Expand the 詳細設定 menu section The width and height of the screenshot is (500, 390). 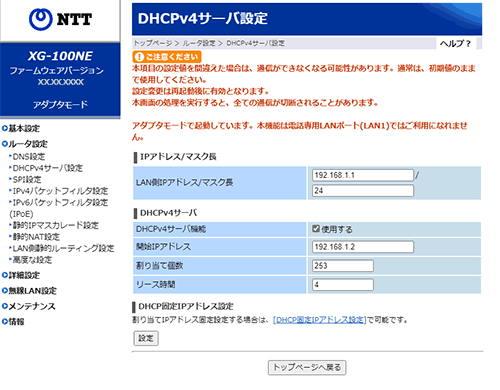point(21,275)
